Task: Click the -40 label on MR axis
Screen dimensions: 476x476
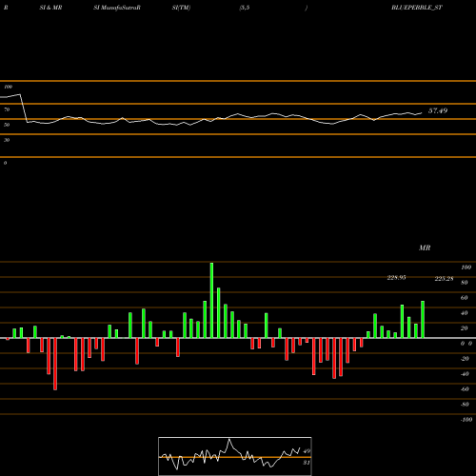Action: [465, 374]
